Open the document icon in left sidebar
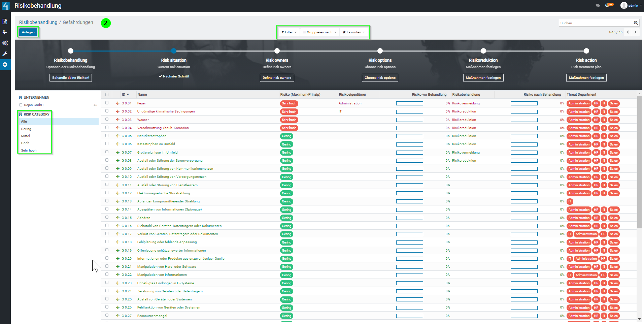Viewport: 644px width, 324px height. (x=5, y=22)
